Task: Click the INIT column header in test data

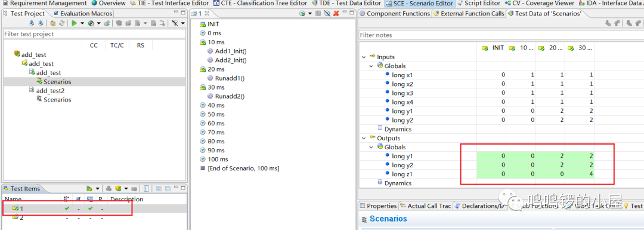Action: 491,48
